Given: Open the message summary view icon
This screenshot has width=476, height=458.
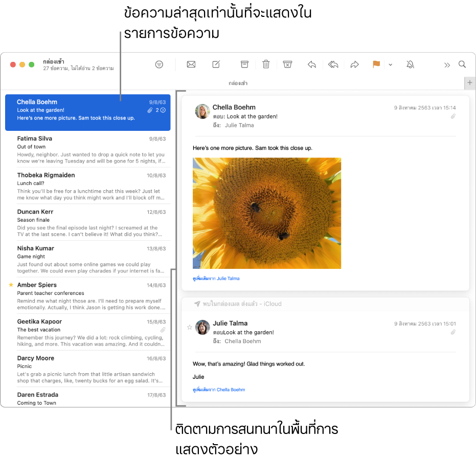Looking at the screenshot, I should (x=159, y=64).
